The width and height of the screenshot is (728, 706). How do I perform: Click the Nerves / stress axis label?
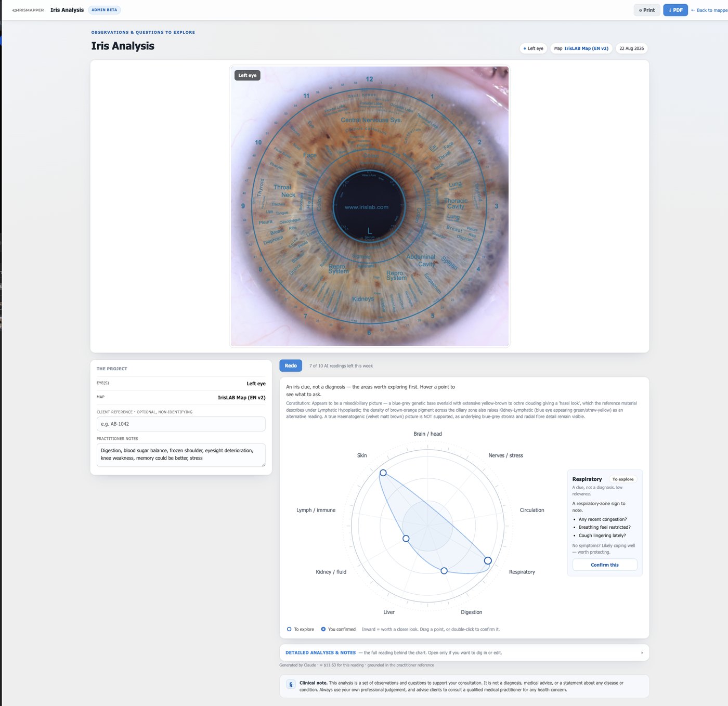[x=505, y=455]
